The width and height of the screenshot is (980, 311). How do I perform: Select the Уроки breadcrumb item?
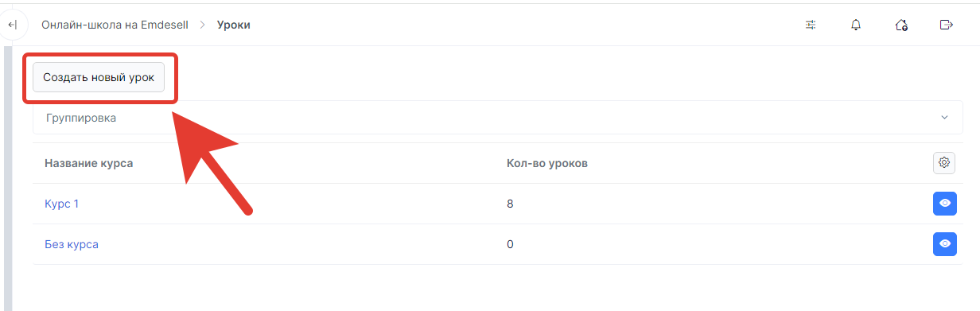pyautogui.click(x=234, y=25)
